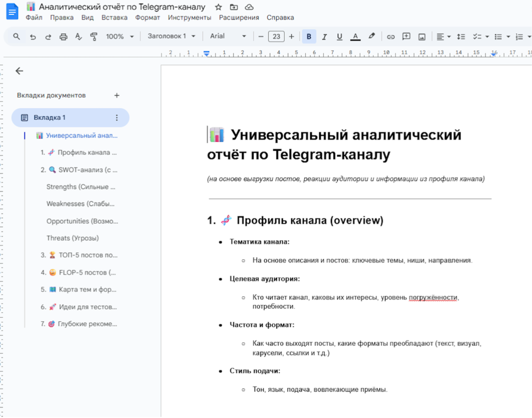Open bulleted list options arrow
The height and width of the screenshot is (418, 532).
pos(508,37)
